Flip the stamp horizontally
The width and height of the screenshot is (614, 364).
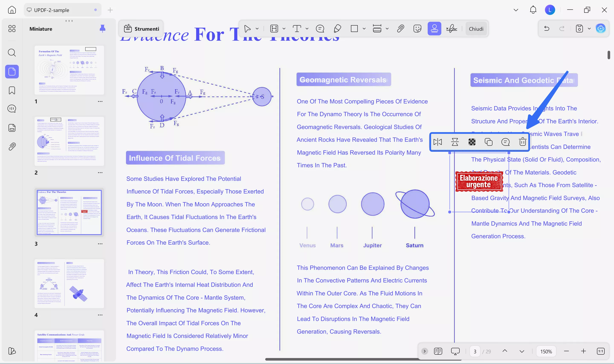(438, 142)
